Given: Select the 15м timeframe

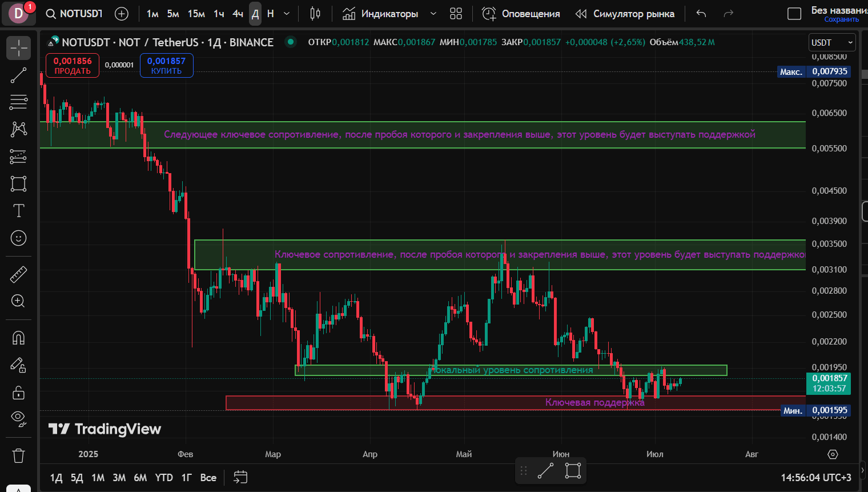Looking at the screenshot, I should (196, 14).
